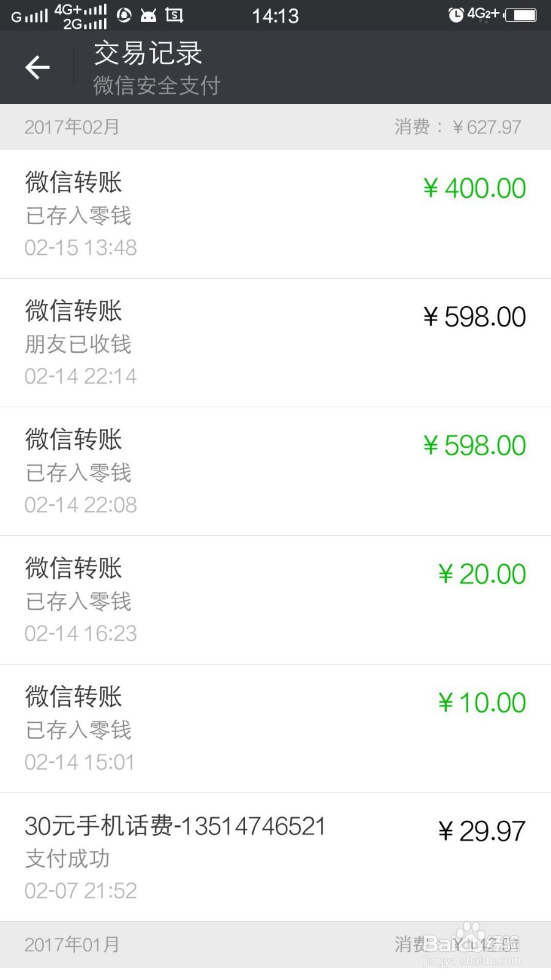551x980 pixels.
Task: Tap the screenshot notification icon
Action: pyautogui.click(x=174, y=15)
